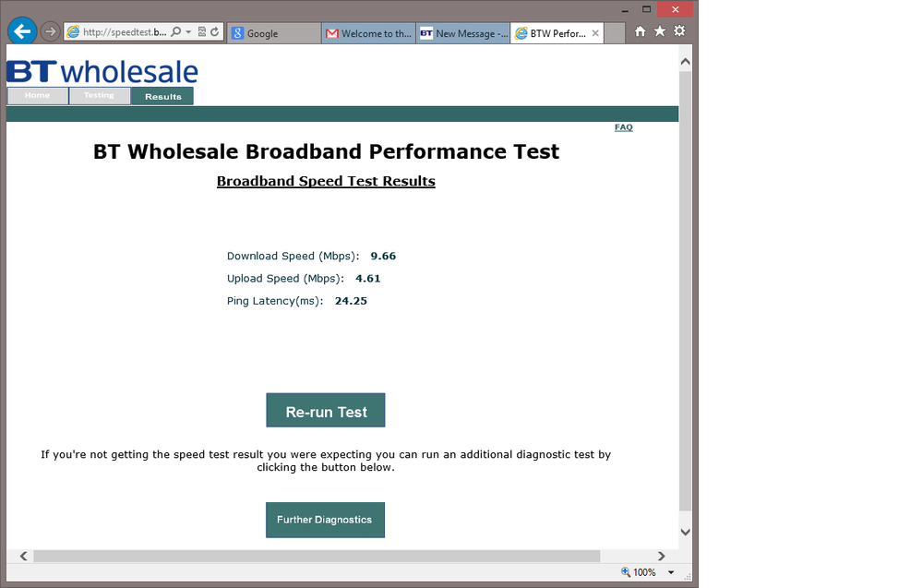Switch to the Gmail 'Welcome to th...' tab
The height and width of the screenshot is (588, 922).
(x=368, y=33)
